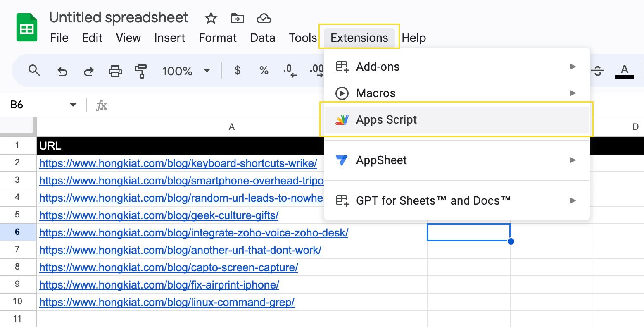Viewport: 644px width, 327px height.
Task: Open the capto-screen-capture link
Action: (169, 267)
